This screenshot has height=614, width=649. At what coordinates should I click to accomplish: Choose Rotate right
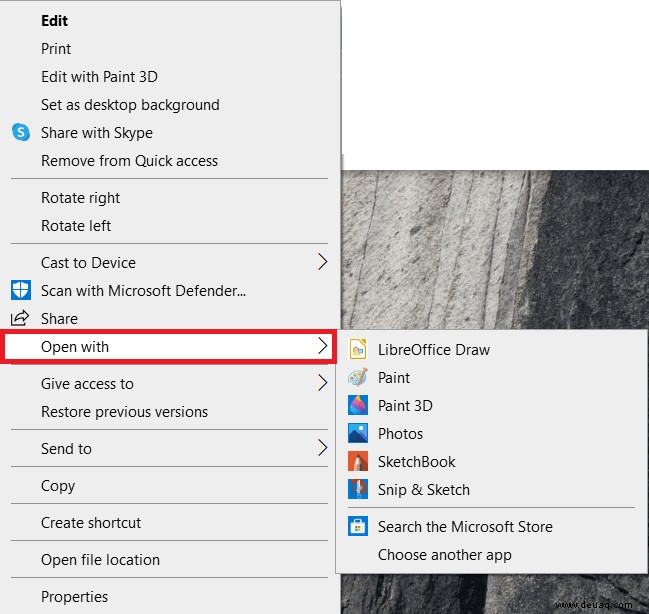pos(170,198)
